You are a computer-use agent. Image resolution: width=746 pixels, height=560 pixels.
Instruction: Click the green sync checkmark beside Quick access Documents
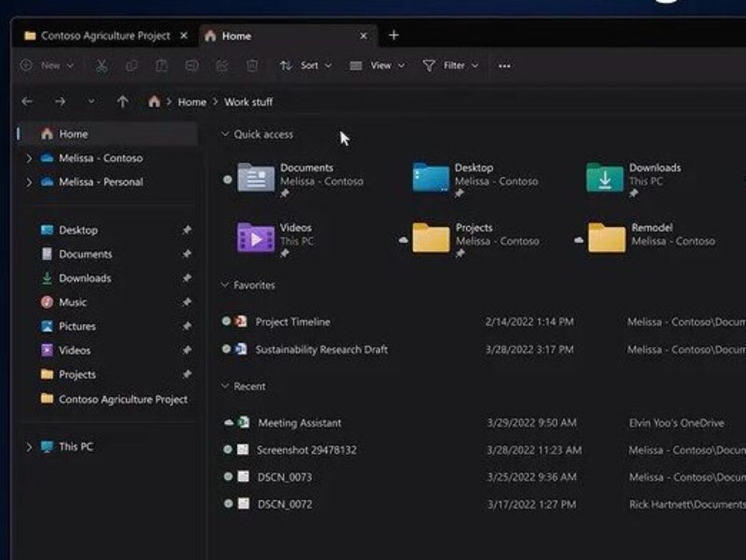pos(228,180)
